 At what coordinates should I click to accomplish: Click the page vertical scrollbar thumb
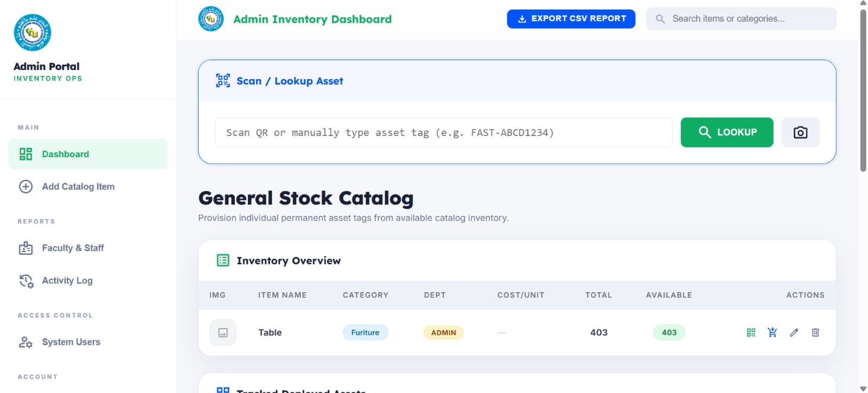point(863,91)
